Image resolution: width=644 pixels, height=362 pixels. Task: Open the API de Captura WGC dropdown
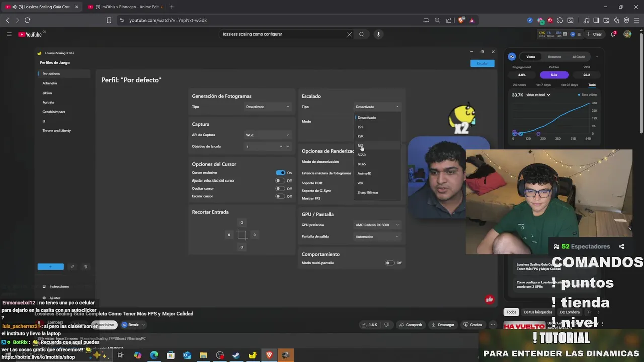pos(267,135)
